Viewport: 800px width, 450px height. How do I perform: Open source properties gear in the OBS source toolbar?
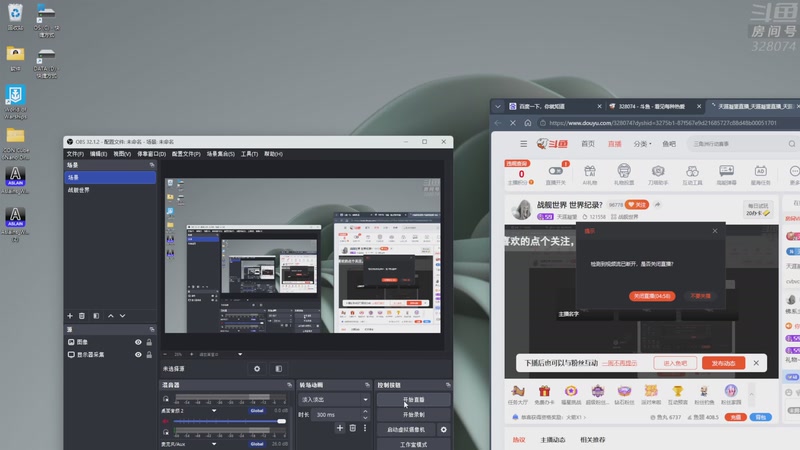[x=257, y=368]
